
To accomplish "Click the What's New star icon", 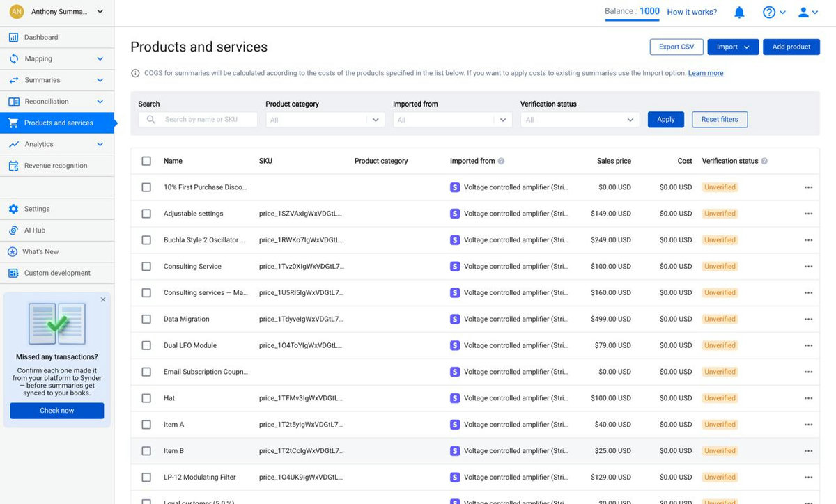I will 13,251.
